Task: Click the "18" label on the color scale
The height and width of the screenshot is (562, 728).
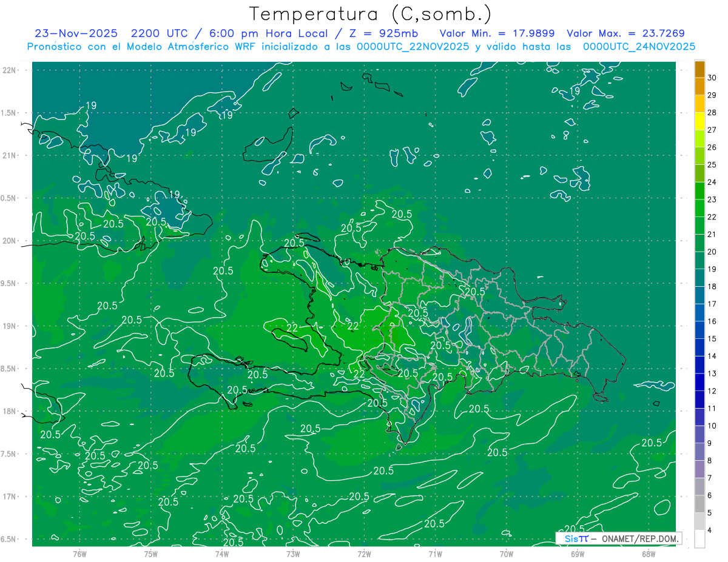Action: click(x=712, y=286)
